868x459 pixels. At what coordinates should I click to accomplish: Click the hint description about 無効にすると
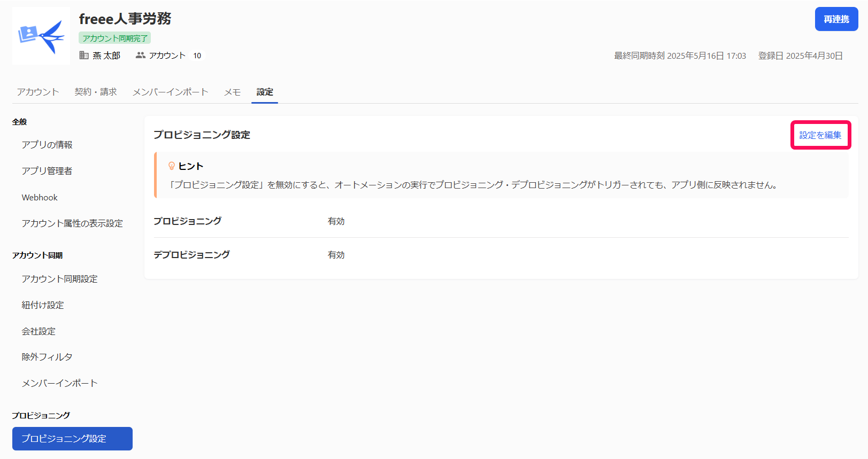click(474, 185)
